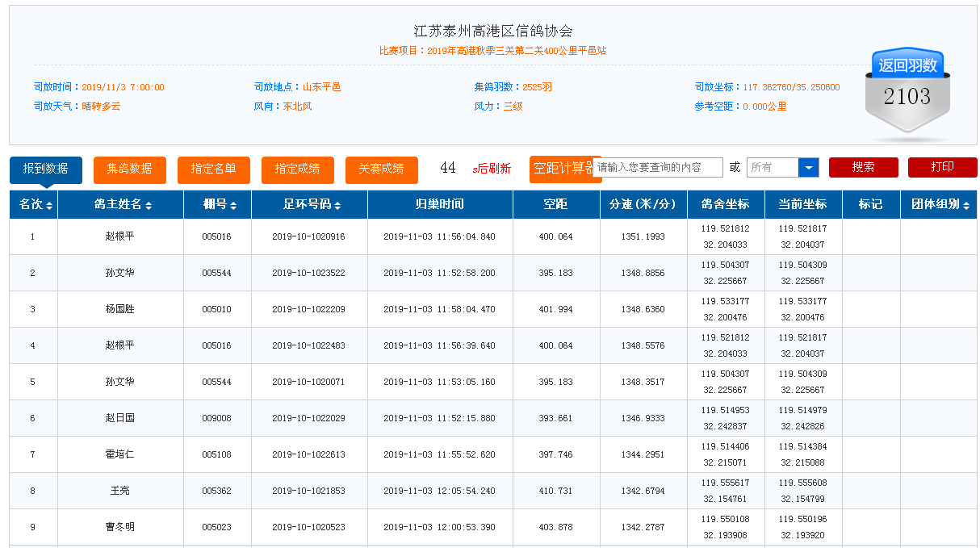Sort by 团体组别 column arrows
The height and width of the screenshot is (548, 980).
pos(966,206)
